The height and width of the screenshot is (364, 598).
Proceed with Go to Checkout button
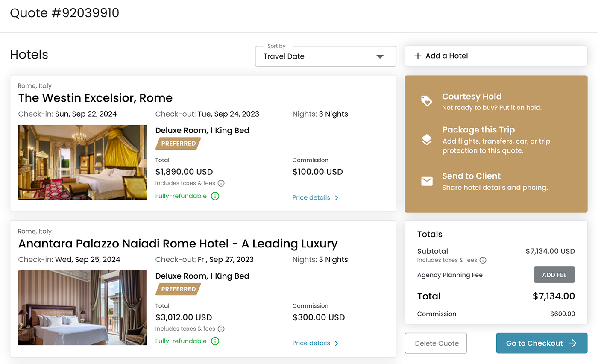tap(541, 343)
